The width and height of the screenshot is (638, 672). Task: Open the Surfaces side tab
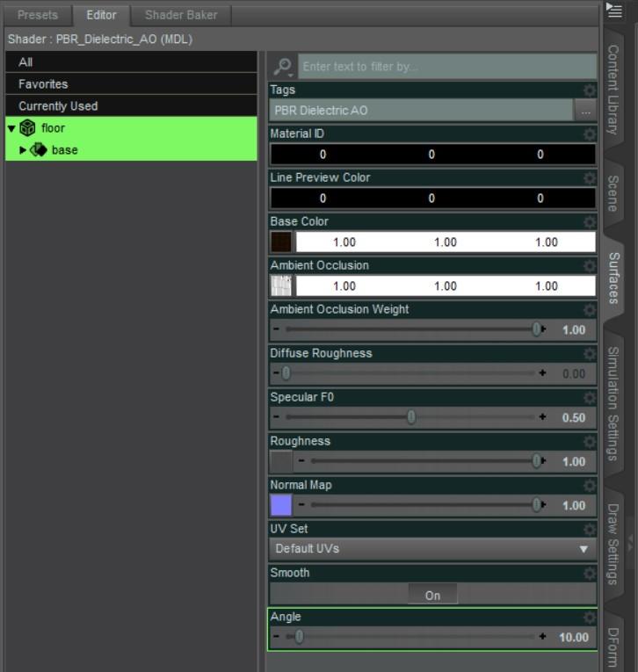(613, 278)
